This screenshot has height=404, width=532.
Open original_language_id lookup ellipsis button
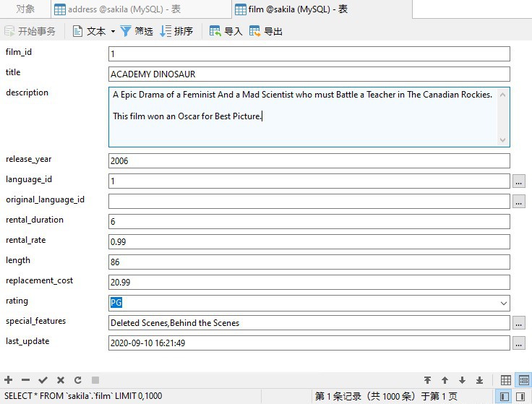518,202
